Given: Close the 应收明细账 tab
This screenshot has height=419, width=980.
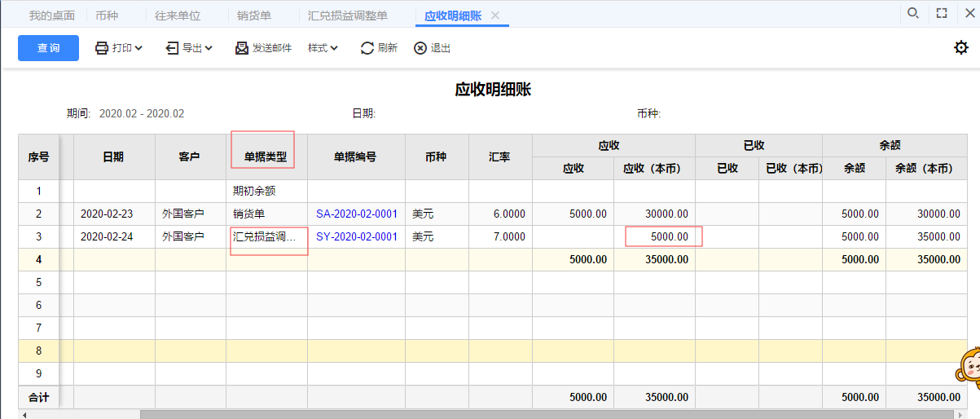Looking at the screenshot, I should (x=495, y=15).
